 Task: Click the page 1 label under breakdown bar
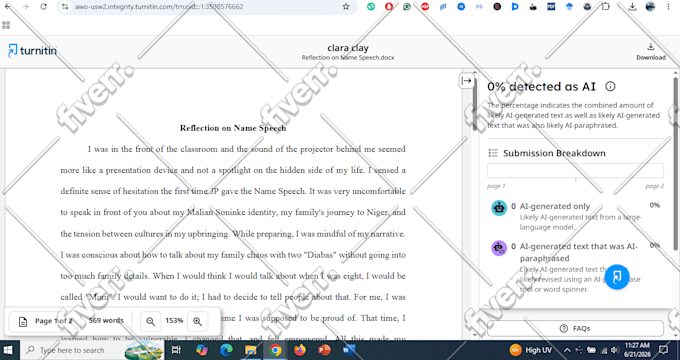coord(496,186)
